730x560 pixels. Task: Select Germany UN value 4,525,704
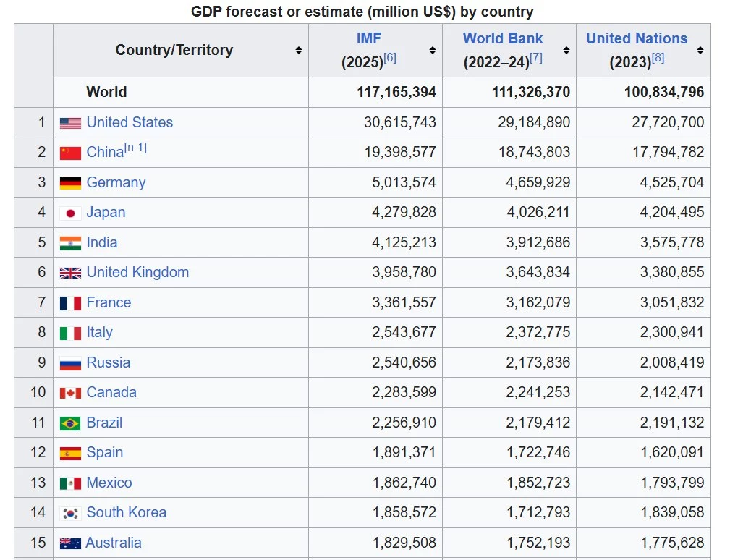tap(672, 182)
